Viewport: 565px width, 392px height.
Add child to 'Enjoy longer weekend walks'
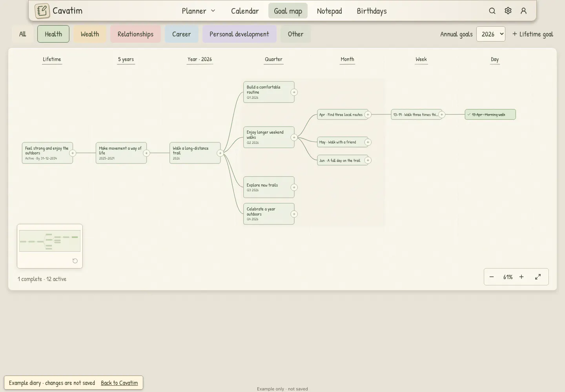tap(294, 137)
